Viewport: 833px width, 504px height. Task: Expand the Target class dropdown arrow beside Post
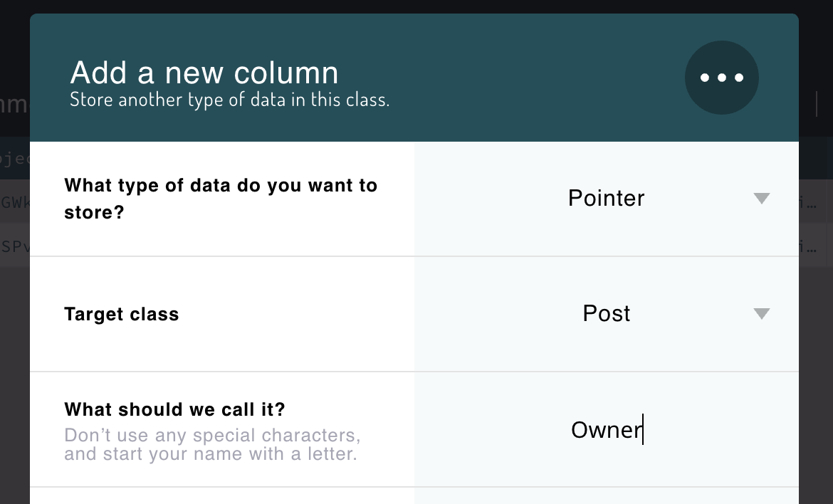tap(761, 313)
